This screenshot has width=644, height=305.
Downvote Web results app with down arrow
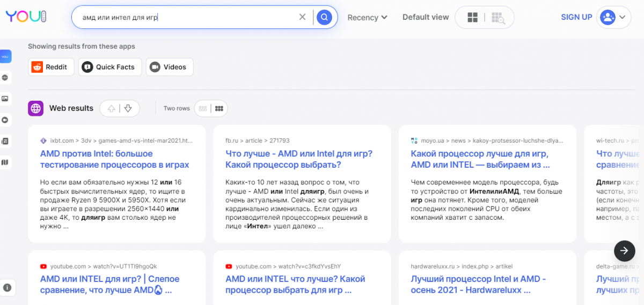[x=128, y=108]
